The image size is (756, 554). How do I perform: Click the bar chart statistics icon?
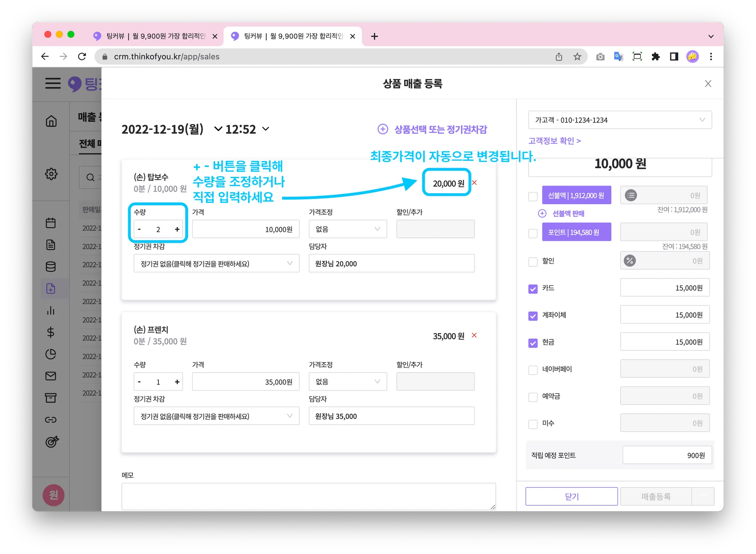coord(51,311)
